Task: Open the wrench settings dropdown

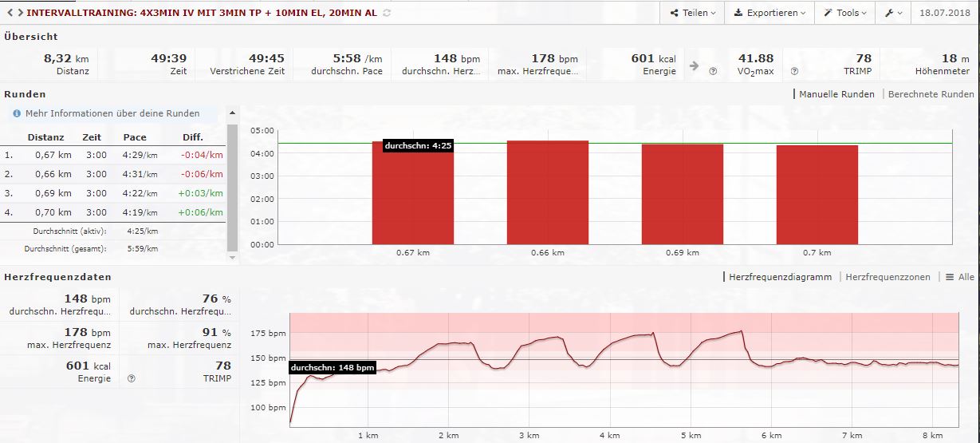Action: (x=893, y=13)
